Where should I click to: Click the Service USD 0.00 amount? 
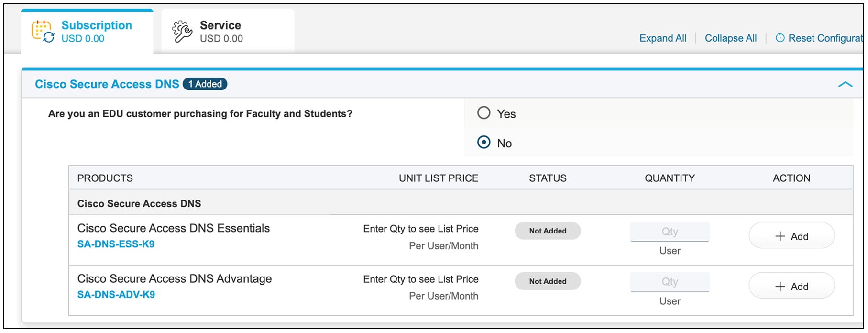click(221, 39)
